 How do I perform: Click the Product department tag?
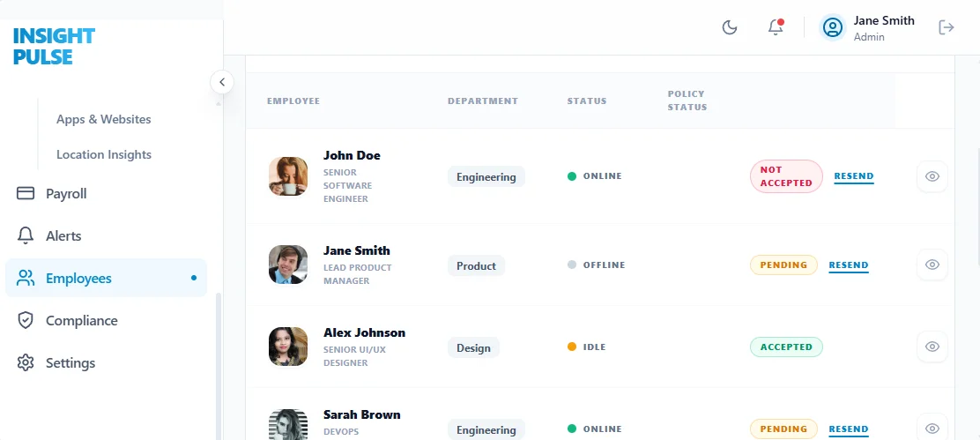(476, 265)
